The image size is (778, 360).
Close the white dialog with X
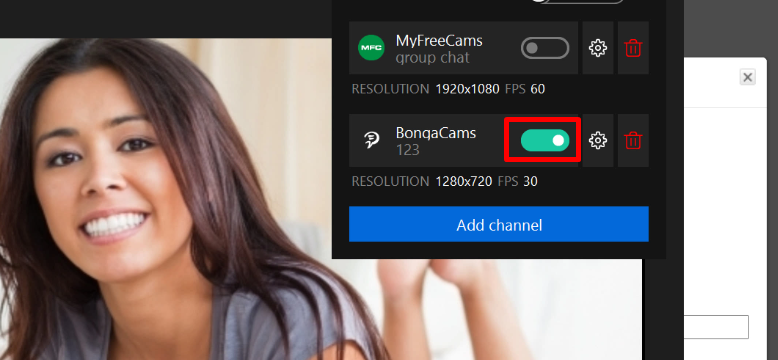coord(748,77)
